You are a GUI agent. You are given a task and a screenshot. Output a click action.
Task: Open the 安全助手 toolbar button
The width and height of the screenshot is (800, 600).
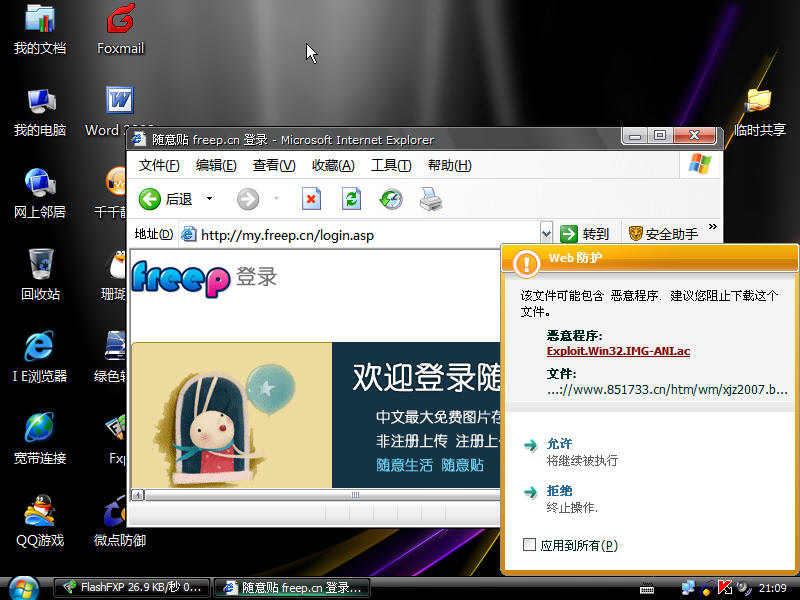pyautogui.click(x=663, y=234)
